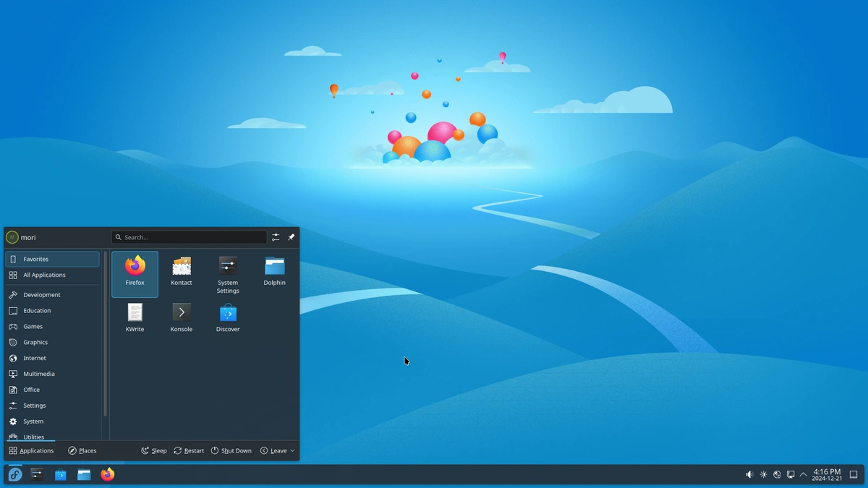Viewport: 868px width, 488px height.
Task: Open the clock to show calendar
Action: coord(826,474)
